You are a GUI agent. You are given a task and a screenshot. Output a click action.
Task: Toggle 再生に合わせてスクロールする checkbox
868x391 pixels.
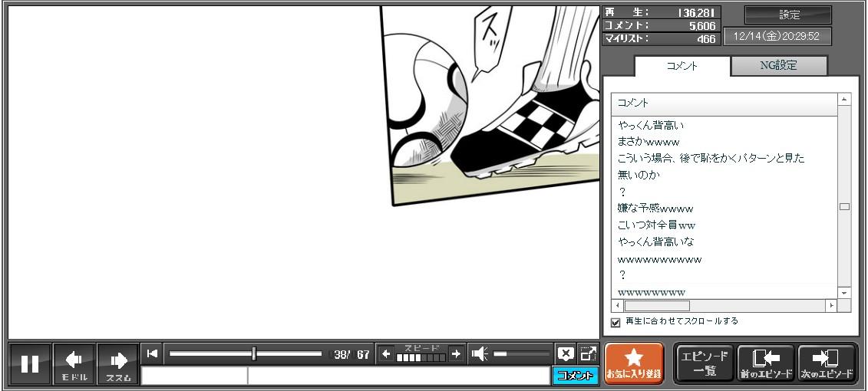click(x=615, y=322)
